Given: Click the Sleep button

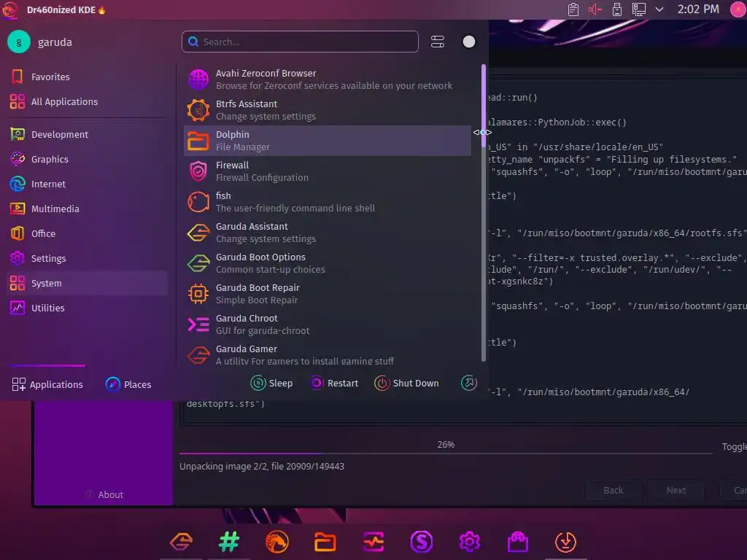Looking at the screenshot, I should click(x=271, y=383).
